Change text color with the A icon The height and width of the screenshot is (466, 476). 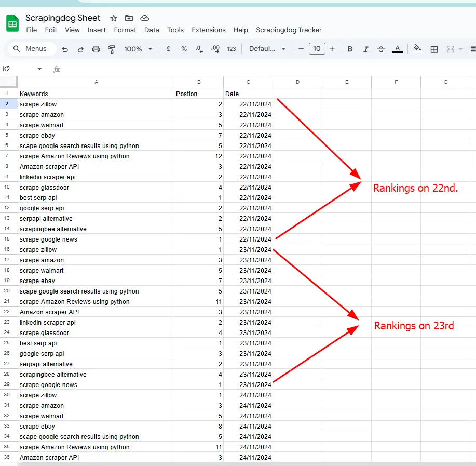(x=397, y=48)
